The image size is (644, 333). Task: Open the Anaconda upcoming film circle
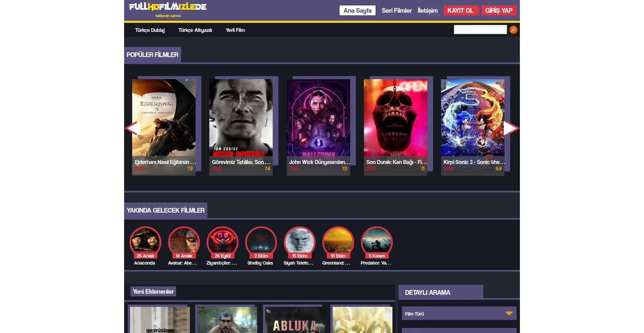click(x=145, y=241)
